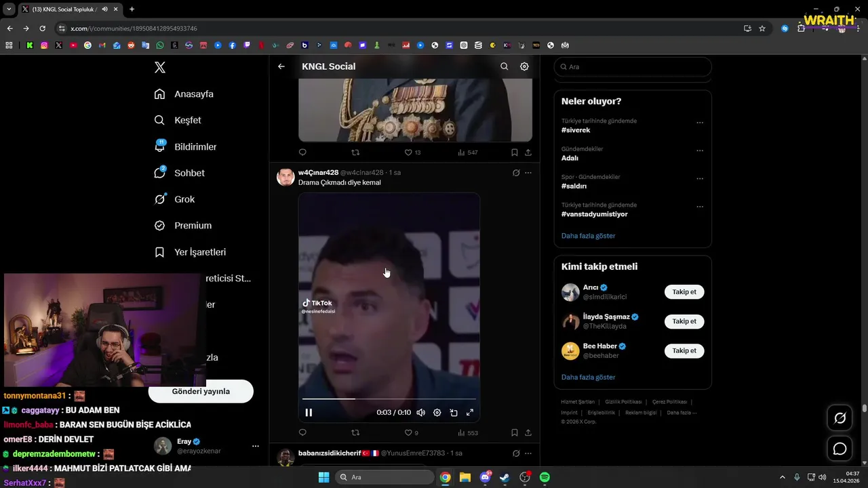Open Steam from the Windows taskbar
The width and height of the screenshot is (868, 488).
505,477
